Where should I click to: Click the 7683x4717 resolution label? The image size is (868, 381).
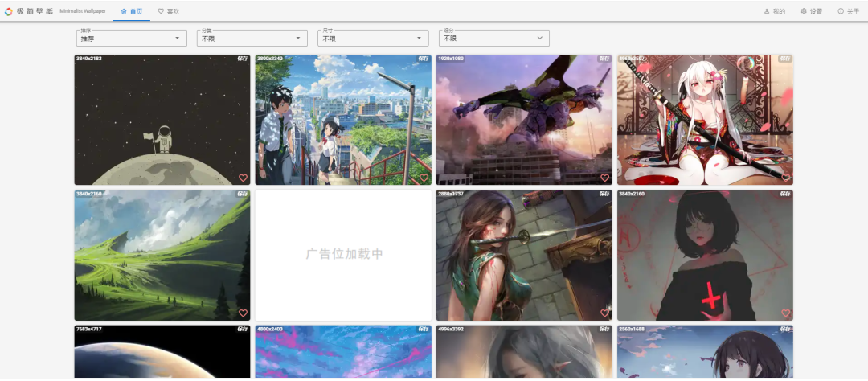tap(88, 329)
